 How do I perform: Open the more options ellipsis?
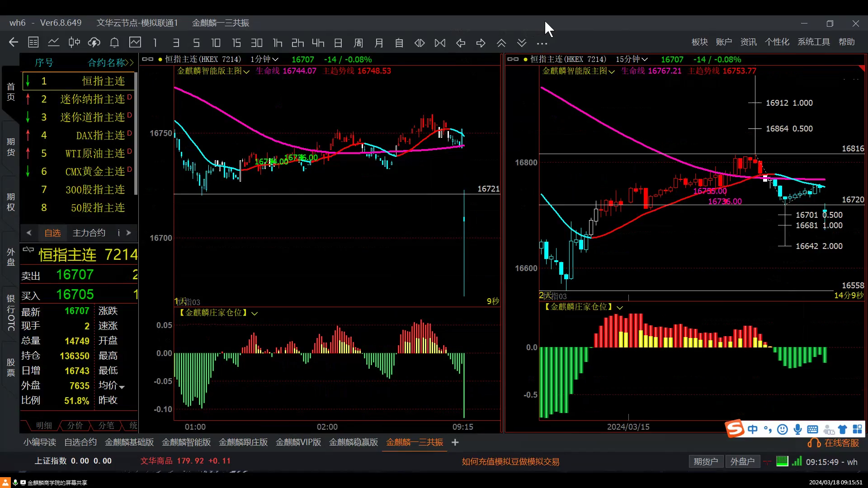[x=542, y=43]
